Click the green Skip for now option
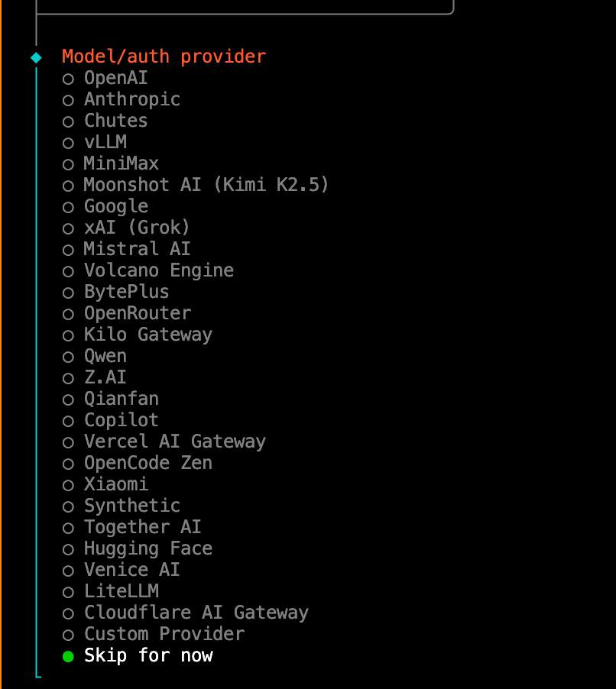The width and height of the screenshot is (616, 689). [148, 655]
